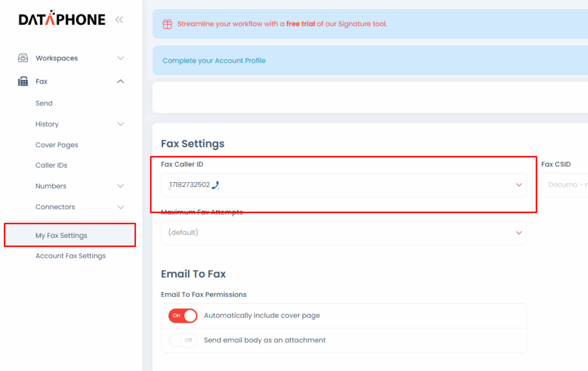Click the Fax machine icon in sidebar
Image resolution: width=588 pixels, height=371 pixels.
tap(23, 82)
